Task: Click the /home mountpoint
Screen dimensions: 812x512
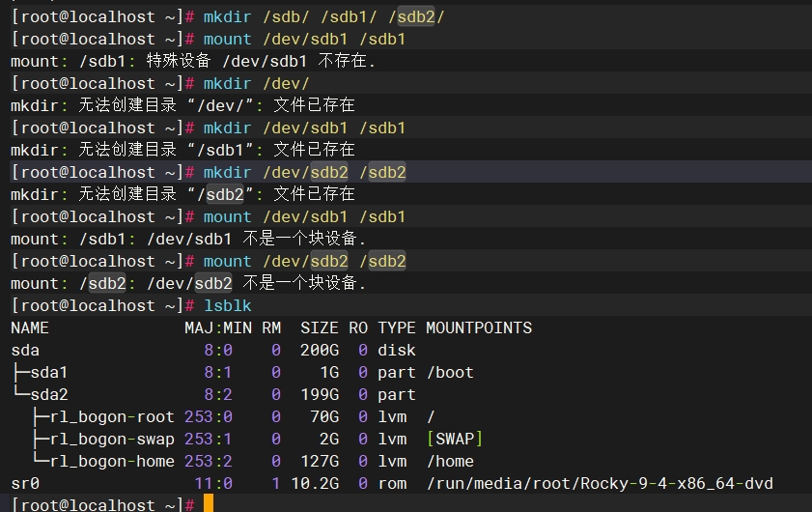Action: click(x=450, y=462)
